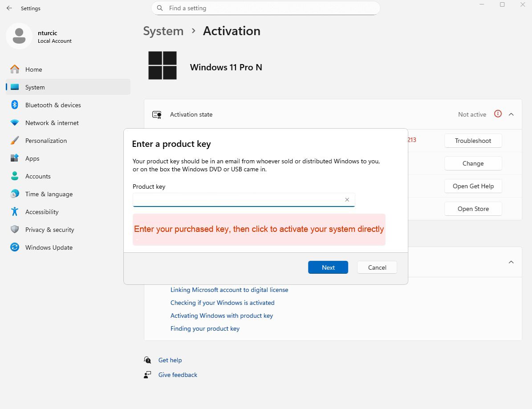The height and width of the screenshot is (409, 532).
Task: Click the Troubleshoot button
Action: [473, 141]
